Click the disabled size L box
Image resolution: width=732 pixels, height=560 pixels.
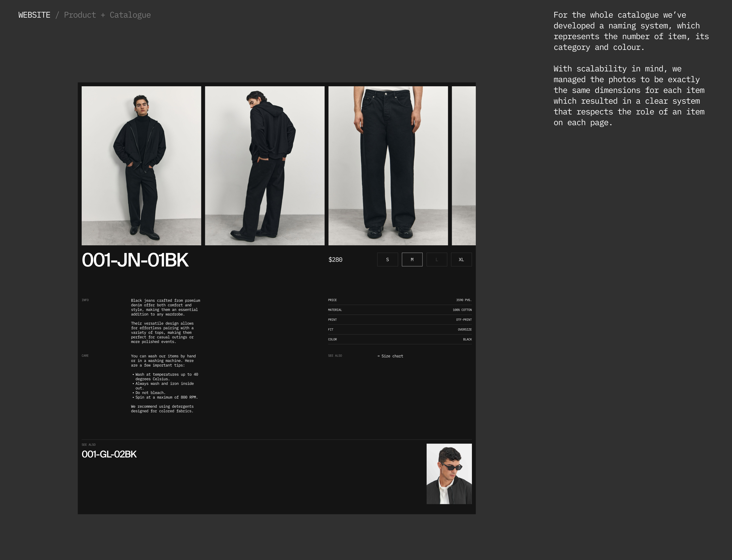(436, 260)
